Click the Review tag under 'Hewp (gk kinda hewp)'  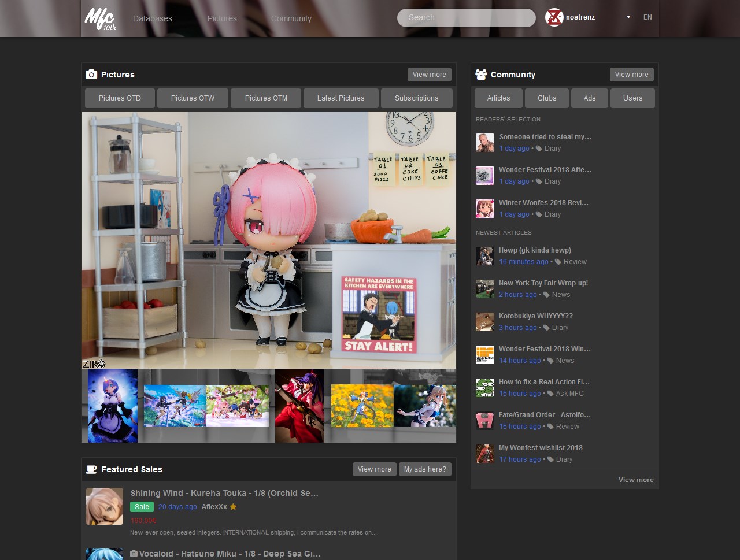[x=575, y=262]
